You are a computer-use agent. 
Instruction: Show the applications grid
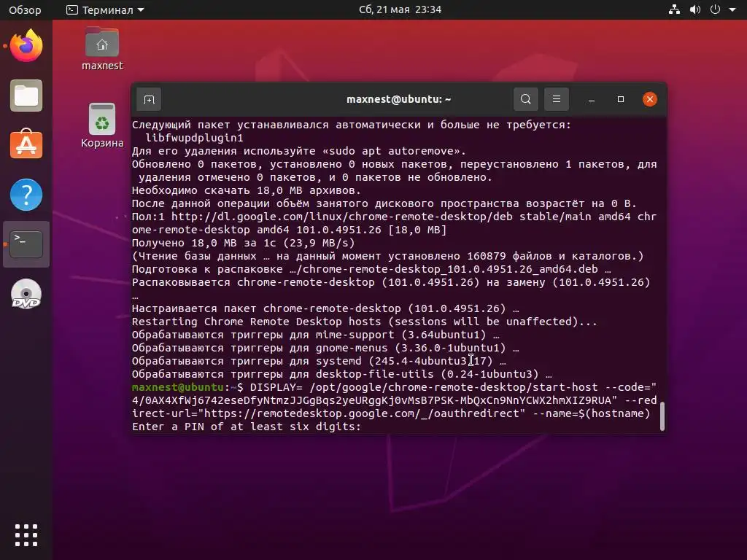[26, 535]
